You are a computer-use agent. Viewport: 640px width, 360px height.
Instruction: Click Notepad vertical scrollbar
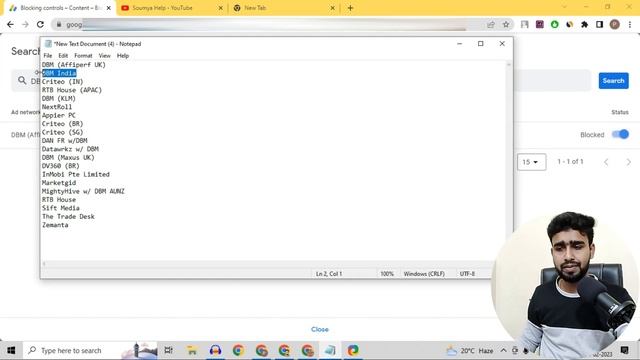pos(509,161)
